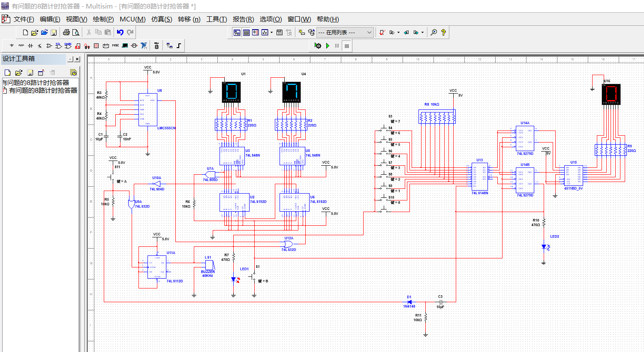Toggle the SPICE netlist viewer button

pyautogui.click(x=256, y=32)
